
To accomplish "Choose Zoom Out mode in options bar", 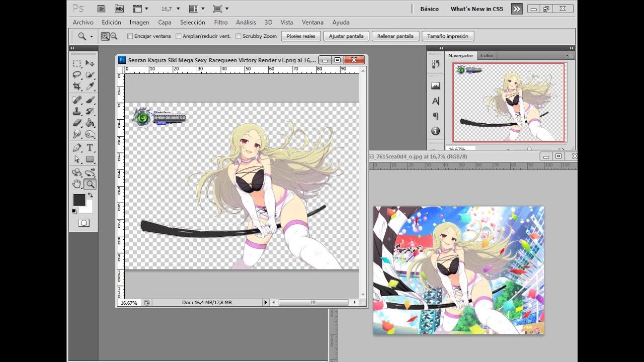I will (x=114, y=36).
